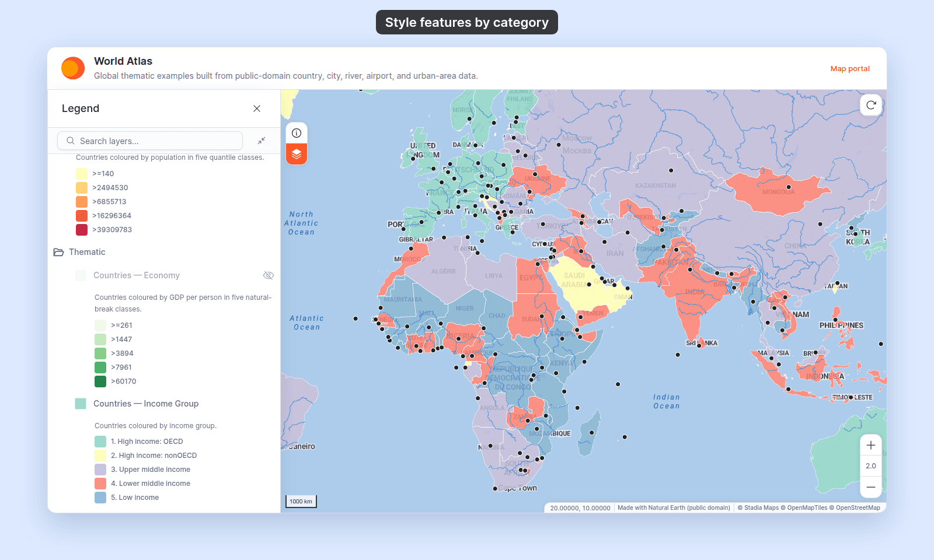Screen dimensions: 934x560
Task: Click the '1. High income: OECD' swatch
Action: click(x=100, y=442)
